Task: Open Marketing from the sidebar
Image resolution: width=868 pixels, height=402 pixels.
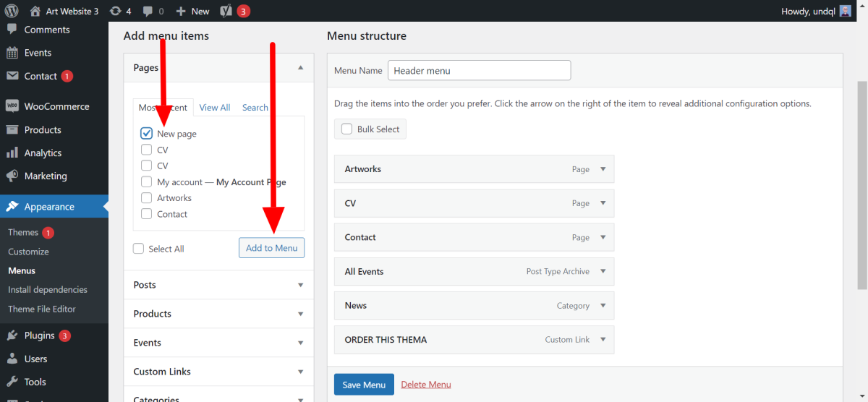Action: coord(45,176)
